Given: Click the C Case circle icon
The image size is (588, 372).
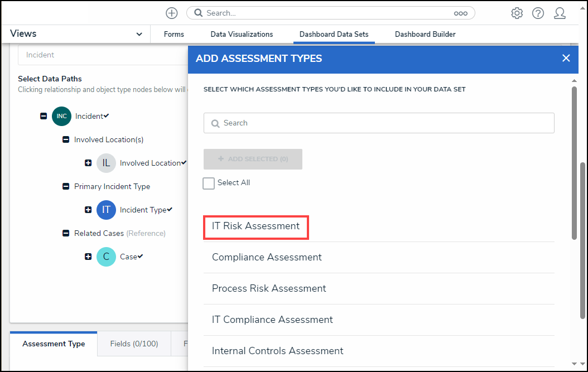Looking at the screenshot, I should click(x=106, y=257).
